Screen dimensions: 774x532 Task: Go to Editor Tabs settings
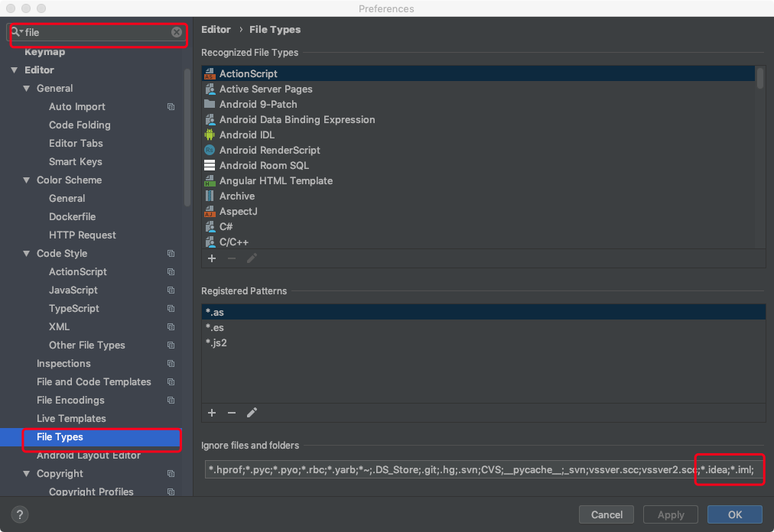click(x=76, y=143)
